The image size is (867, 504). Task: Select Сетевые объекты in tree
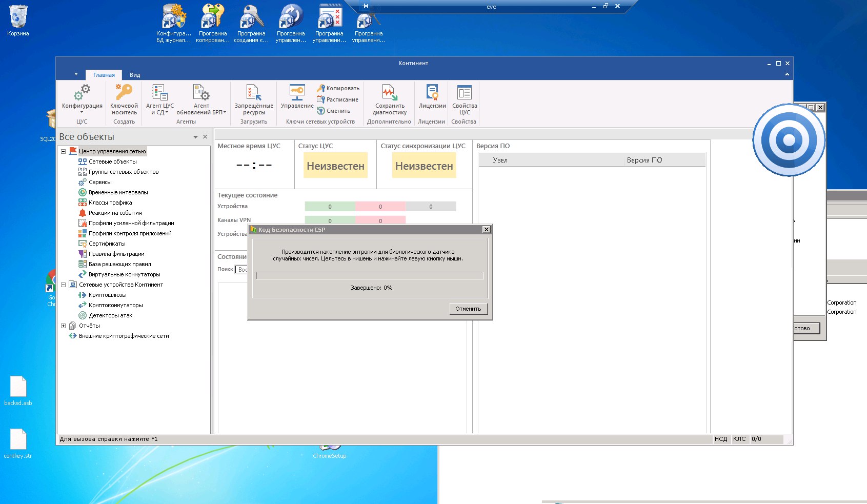coord(112,162)
